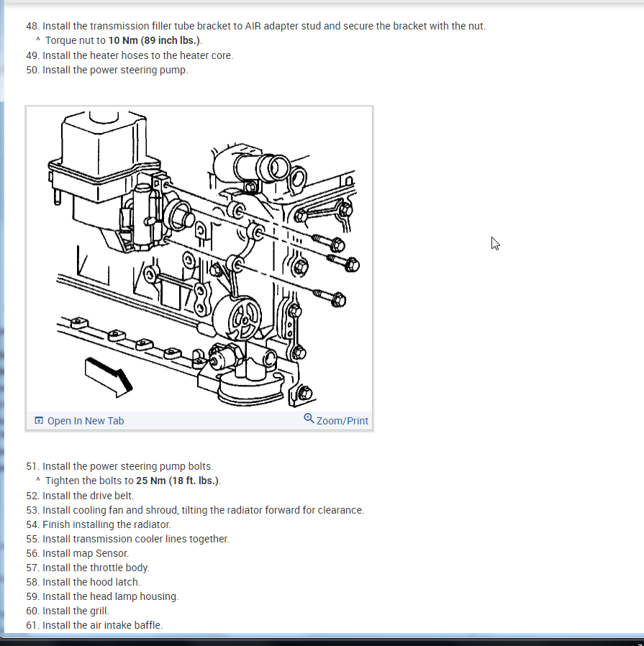Image resolution: width=644 pixels, height=646 pixels.
Task: Click step 61 air intake baffle text
Action: point(94,625)
